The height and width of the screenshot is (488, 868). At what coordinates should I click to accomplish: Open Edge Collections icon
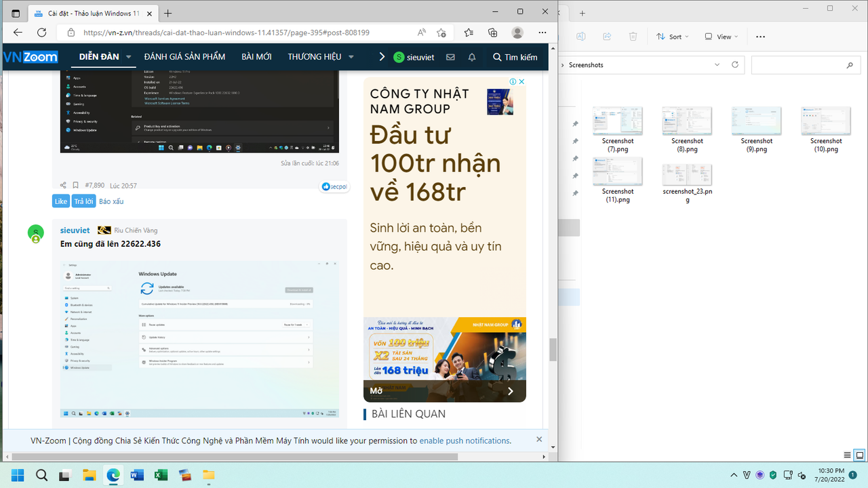[493, 33]
